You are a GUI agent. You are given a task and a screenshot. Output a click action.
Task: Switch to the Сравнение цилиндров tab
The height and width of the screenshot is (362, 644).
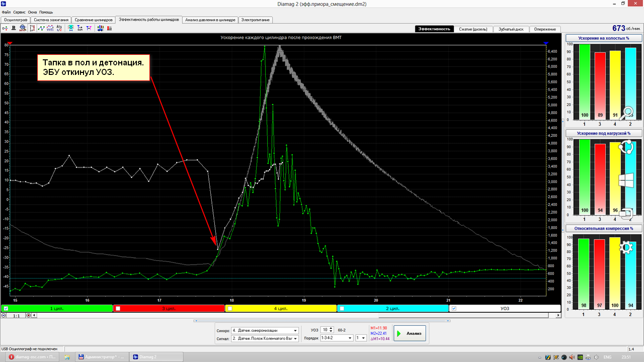point(94,20)
